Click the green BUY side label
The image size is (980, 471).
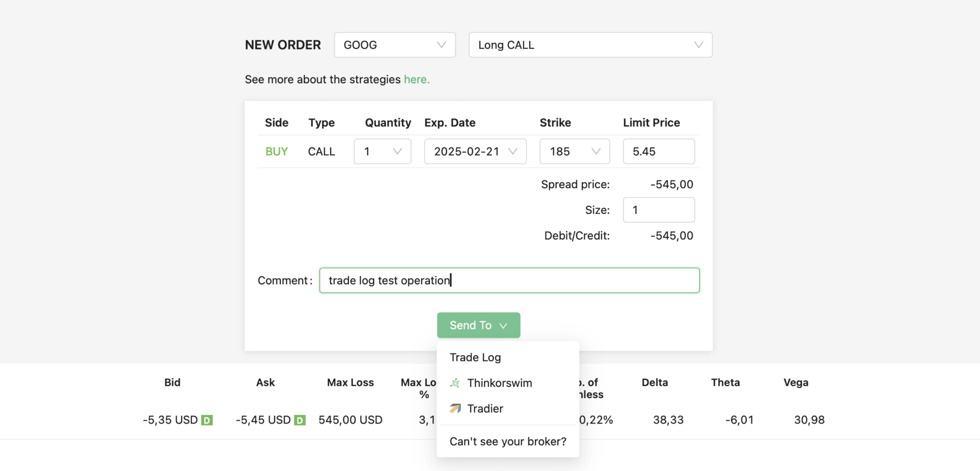[277, 152]
